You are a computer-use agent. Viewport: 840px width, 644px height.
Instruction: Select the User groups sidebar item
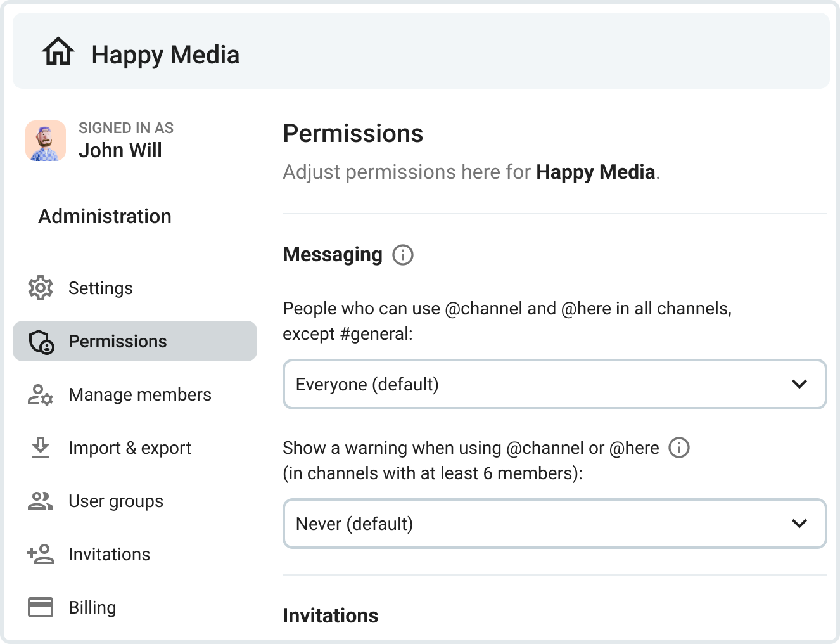click(116, 501)
